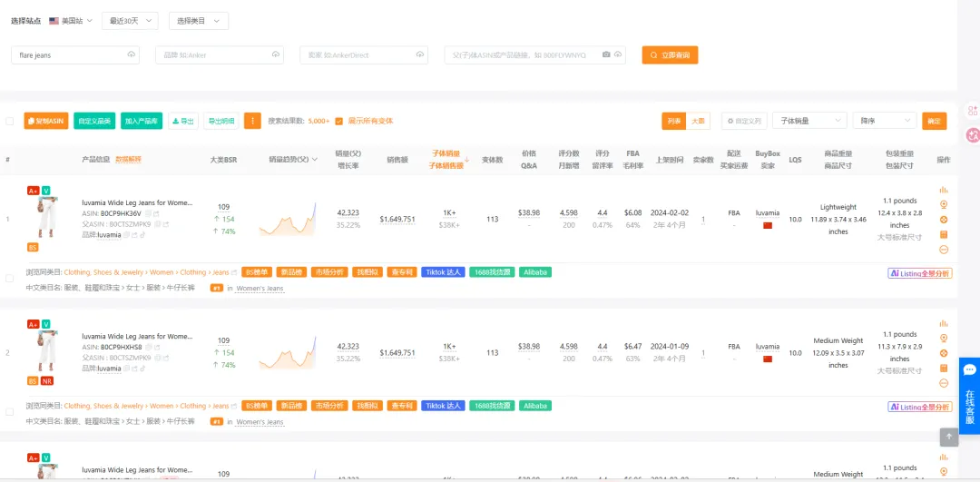This screenshot has height=482, width=980.
Task: Open the 最近30天 date range dropdown
Action: click(130, 21)
